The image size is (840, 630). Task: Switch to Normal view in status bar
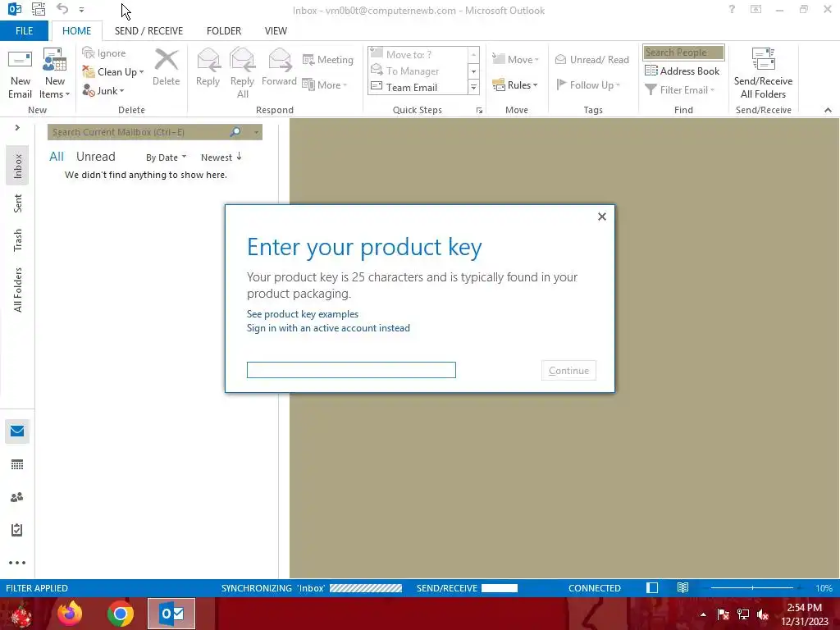tap(652, 587)
